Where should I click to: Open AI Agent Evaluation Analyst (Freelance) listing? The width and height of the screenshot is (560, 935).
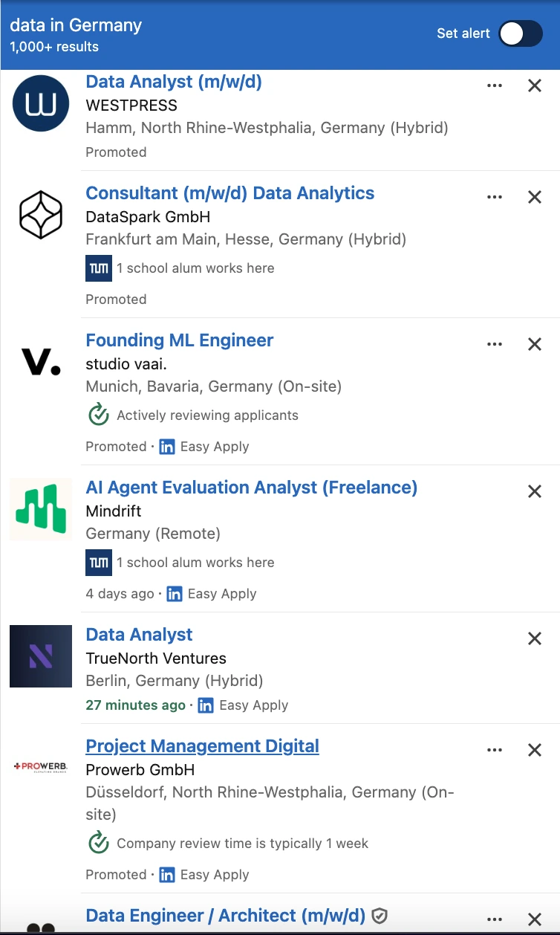pos(251,488)
